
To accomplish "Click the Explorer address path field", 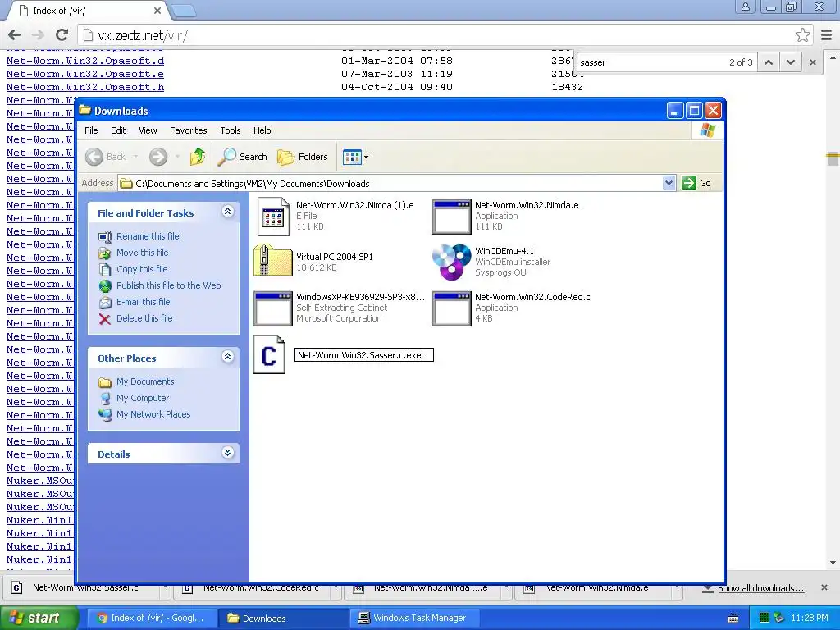I will point(391,183).
